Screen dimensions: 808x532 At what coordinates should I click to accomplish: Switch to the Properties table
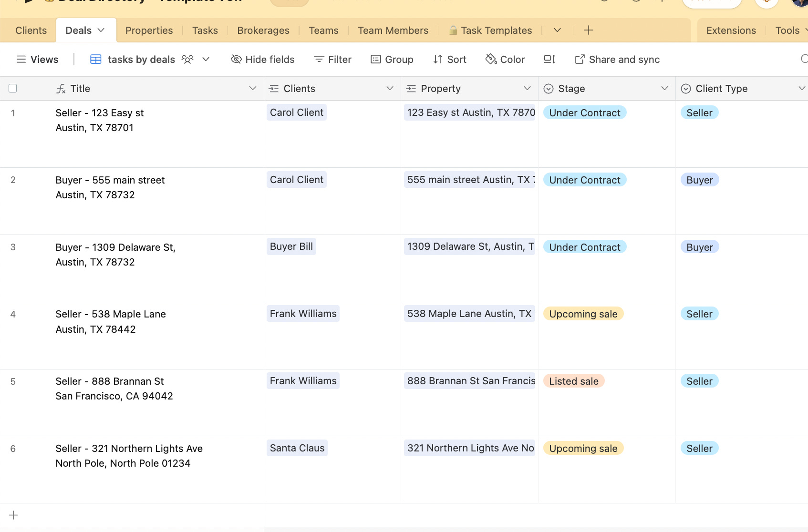(149, 30)
